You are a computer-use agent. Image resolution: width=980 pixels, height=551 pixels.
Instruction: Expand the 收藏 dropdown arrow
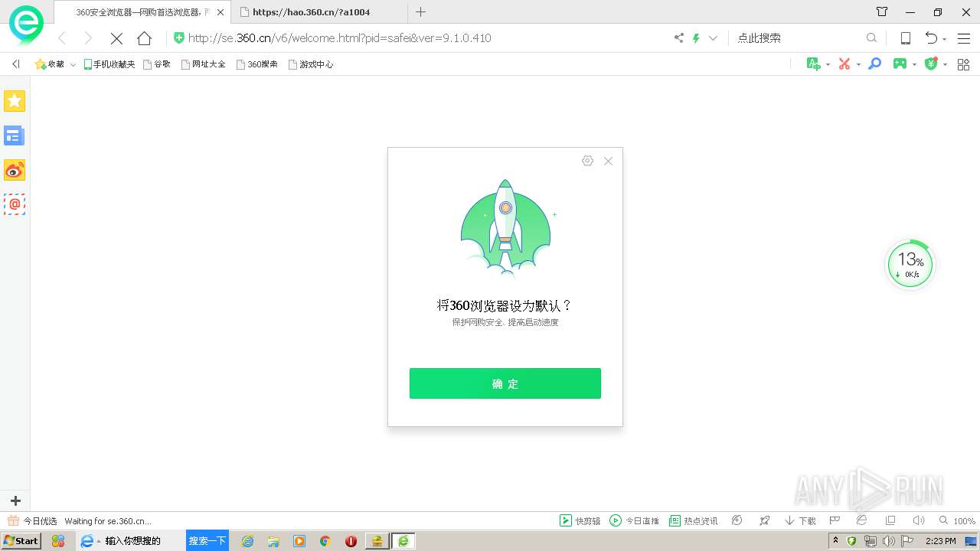[73, 65]
